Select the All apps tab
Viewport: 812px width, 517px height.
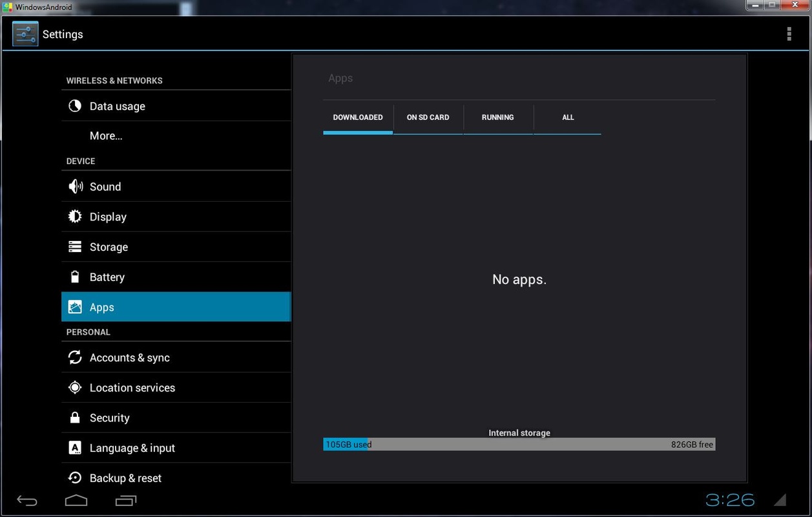point(568,118)
